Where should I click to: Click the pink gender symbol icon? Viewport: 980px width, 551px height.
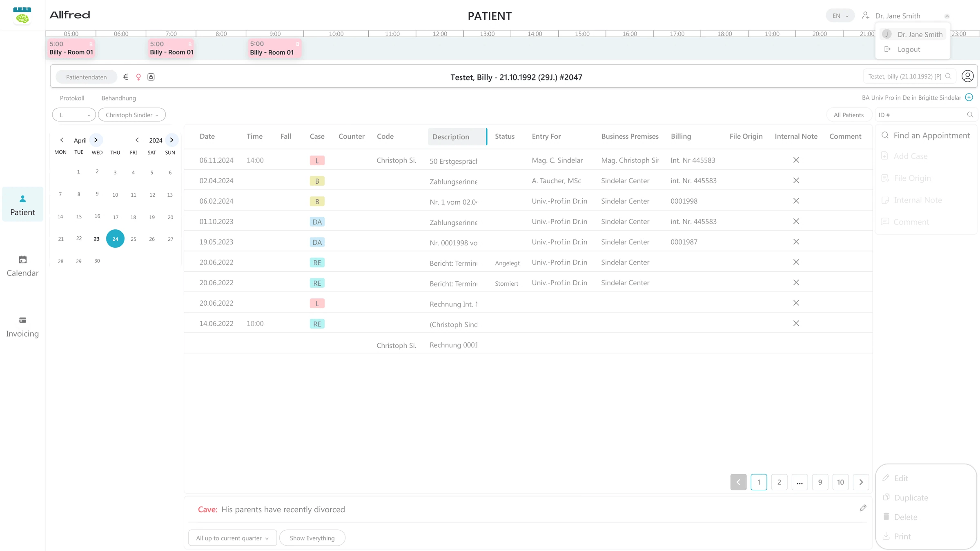pyautogui.click(x=138, y=77)
